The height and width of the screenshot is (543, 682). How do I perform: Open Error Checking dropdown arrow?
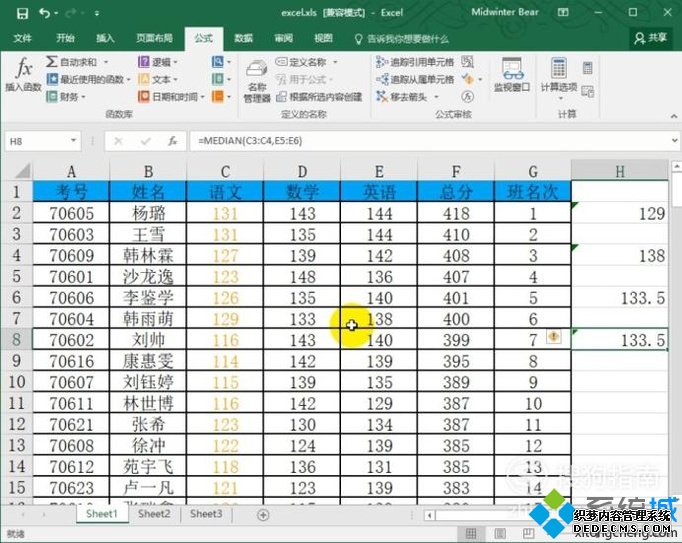[480, 79]
